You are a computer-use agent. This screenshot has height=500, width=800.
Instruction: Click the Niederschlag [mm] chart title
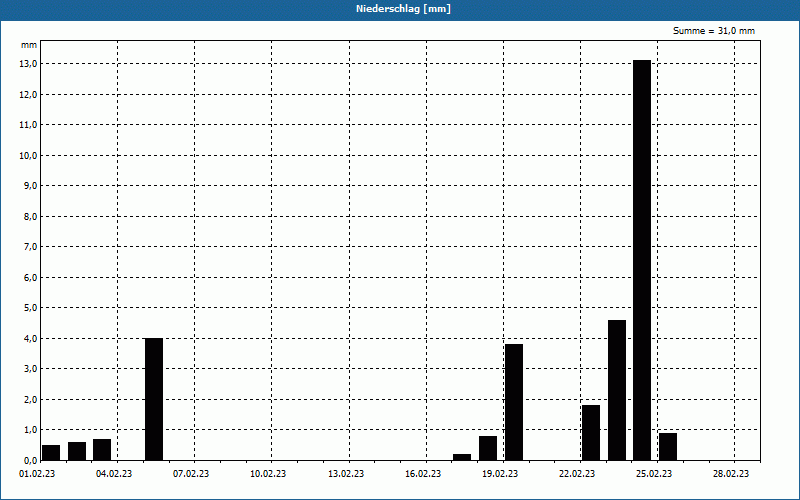click(403, 9)
